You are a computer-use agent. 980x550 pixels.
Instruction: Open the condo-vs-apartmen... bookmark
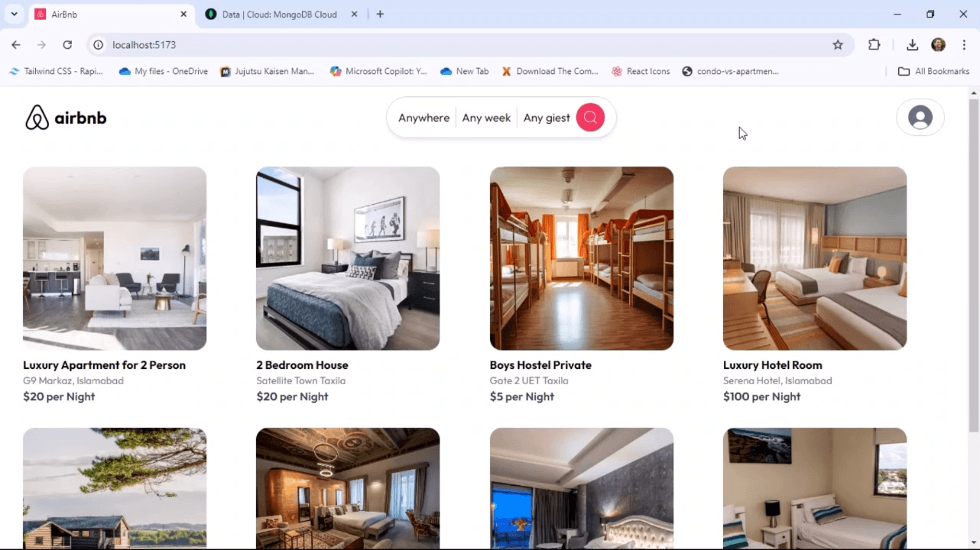coord(731,71)
